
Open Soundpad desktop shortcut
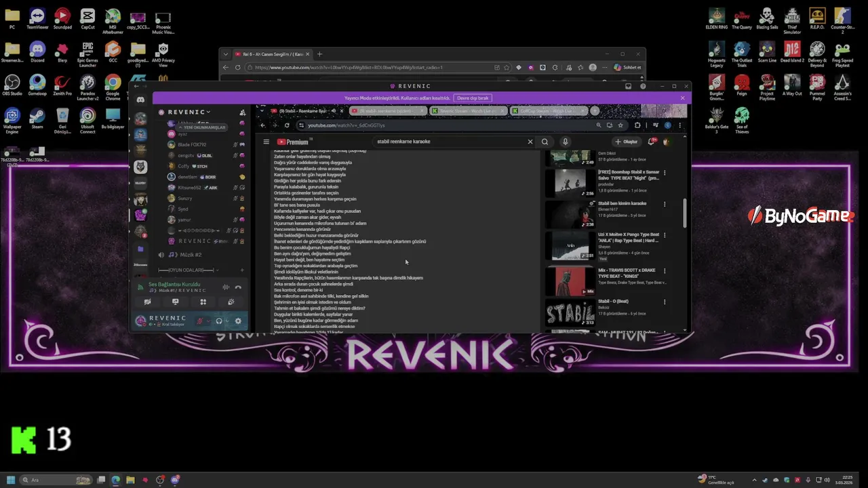(x=62, y=18)
